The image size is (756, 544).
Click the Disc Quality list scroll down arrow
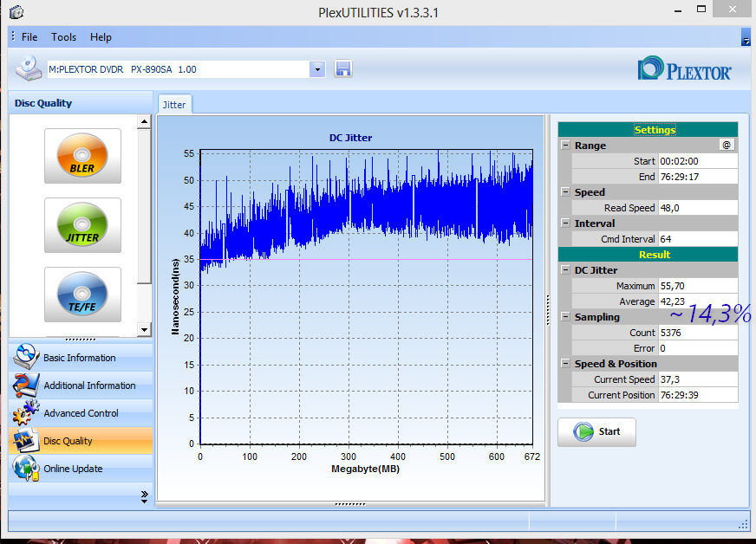144,329
